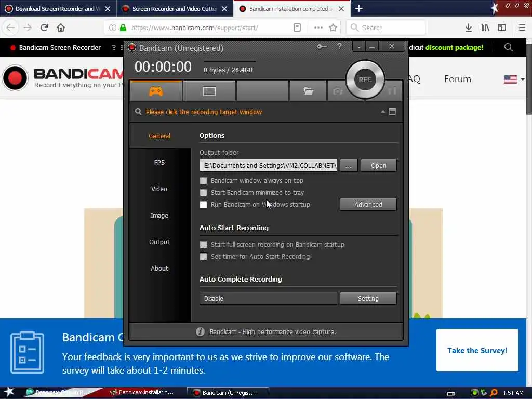Open the Output section in sidebar

[159, 242]
